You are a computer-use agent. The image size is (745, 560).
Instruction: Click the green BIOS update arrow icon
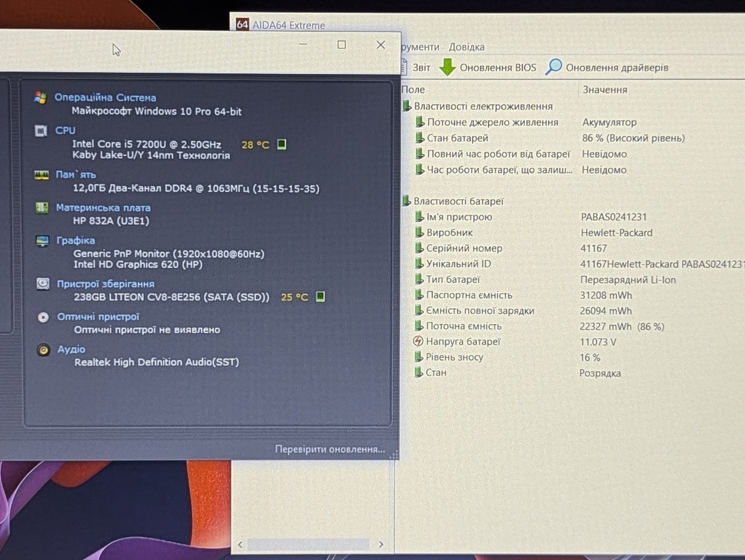[x=447, y=67]
